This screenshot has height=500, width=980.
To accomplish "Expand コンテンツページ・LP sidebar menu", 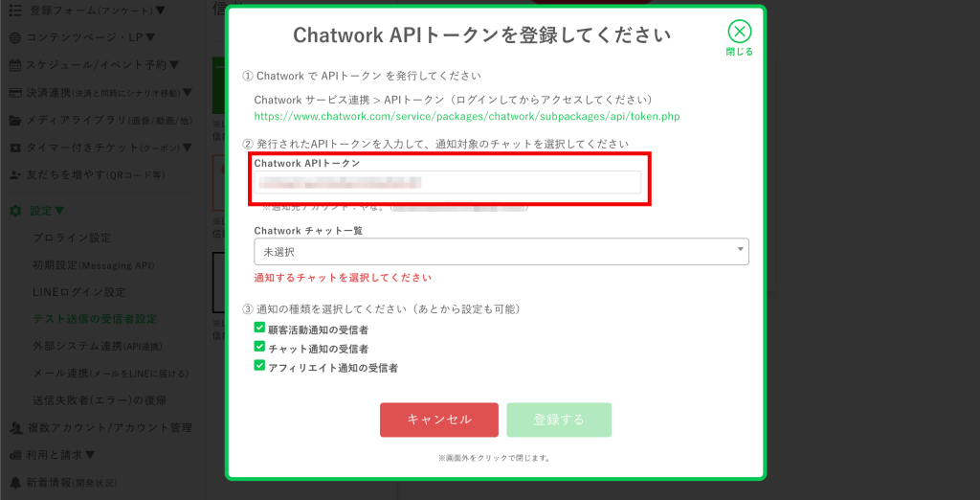I will point(91,37).
